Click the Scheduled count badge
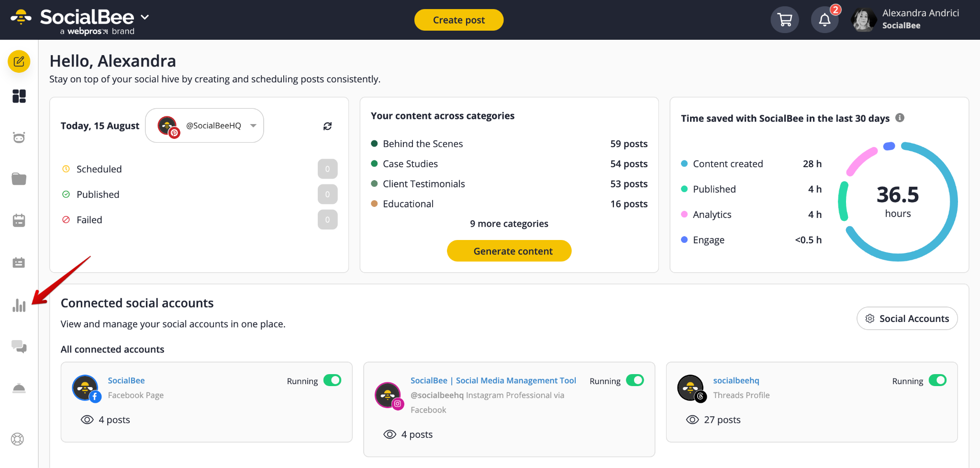This screenshot has height=468, width=980. 328,169
